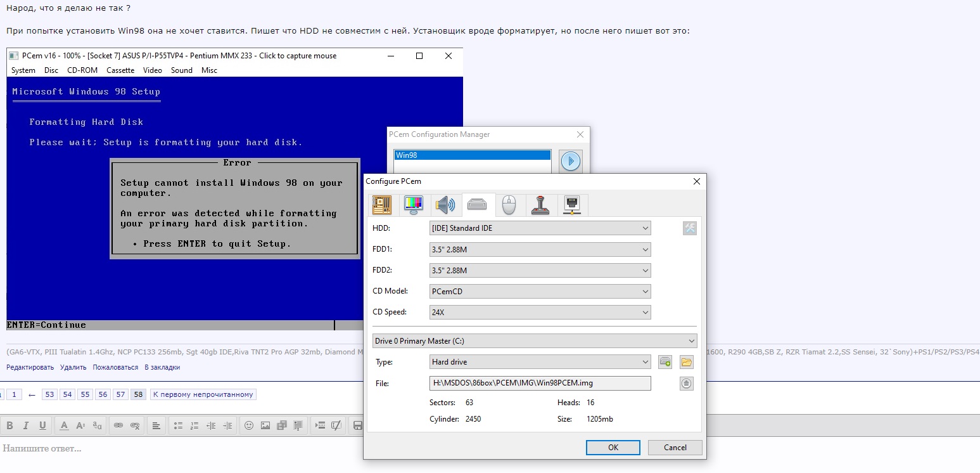The height and width of the screenshot is (473, 980).
Task: Open the Motherboard configuration tab
Action: click(381, 205)
